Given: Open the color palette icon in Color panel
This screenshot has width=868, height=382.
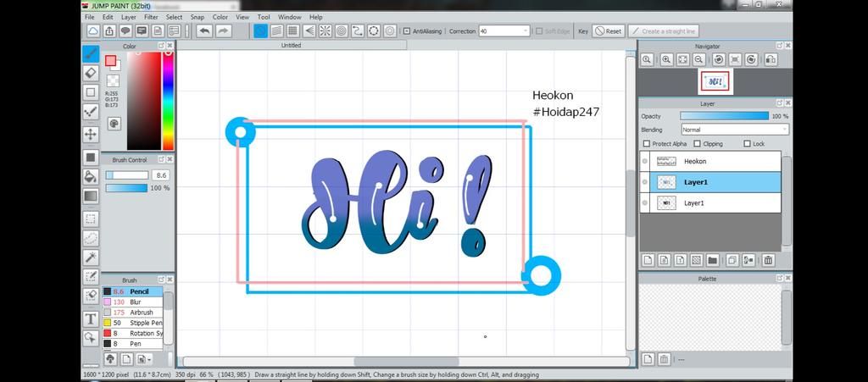Looking at the screenshot, I should (x=114, y=124).
